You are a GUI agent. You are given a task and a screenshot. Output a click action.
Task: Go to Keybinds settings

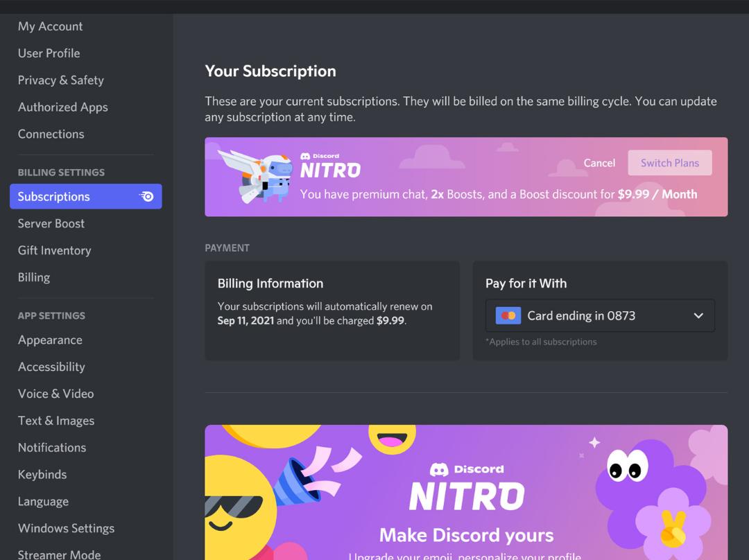42,474
